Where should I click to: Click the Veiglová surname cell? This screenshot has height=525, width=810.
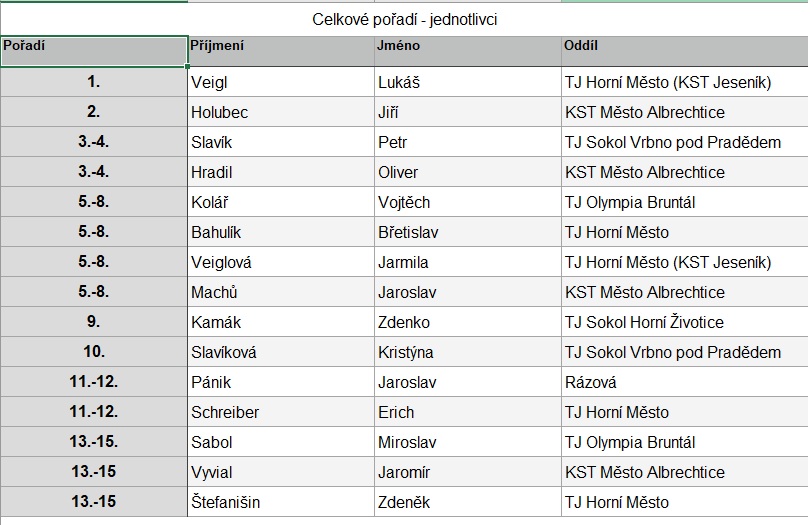point(281,262)
